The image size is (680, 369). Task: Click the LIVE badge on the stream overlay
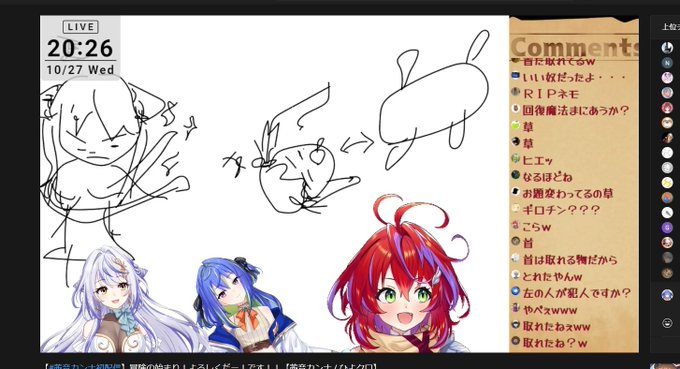point(81,27)
